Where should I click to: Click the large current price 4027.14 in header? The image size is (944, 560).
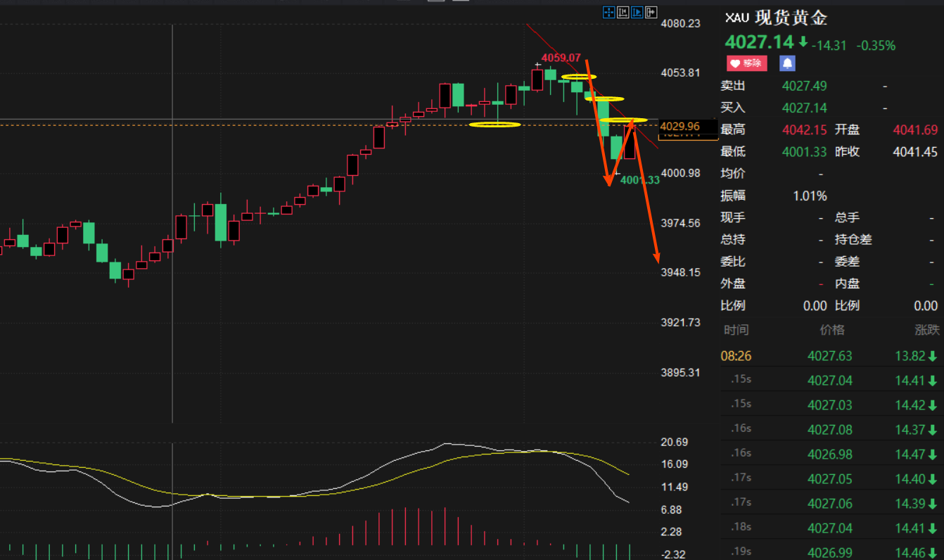(760, 42)
